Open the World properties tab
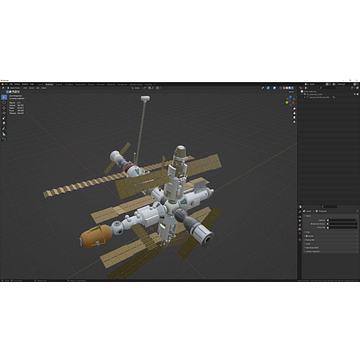Viewport: 360px width, 360px height. point(300,233)
